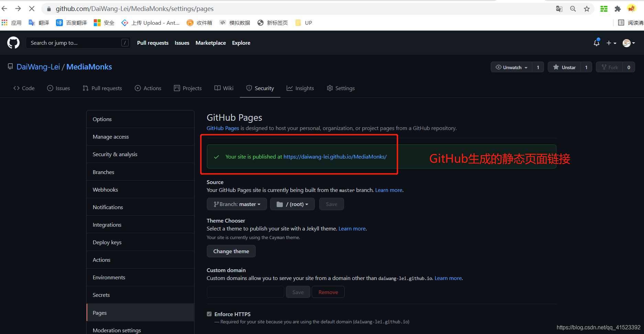Click the GitHub Octocat logo
Viewport: 644px width, 334px height.
click(x=13, y=43)
